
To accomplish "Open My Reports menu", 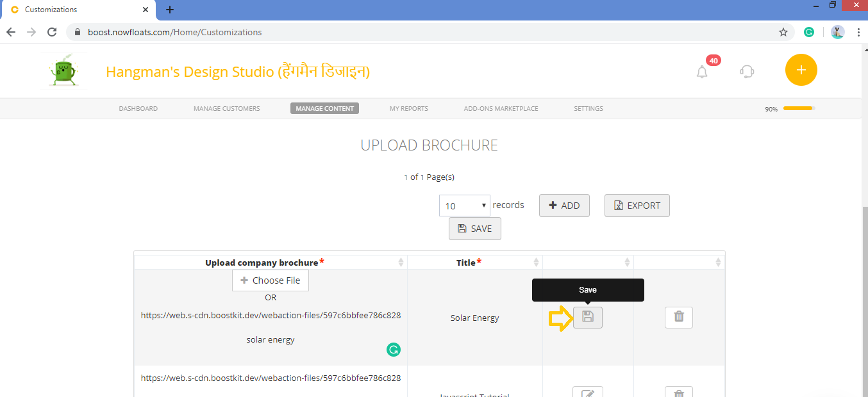I will (409, 109).
